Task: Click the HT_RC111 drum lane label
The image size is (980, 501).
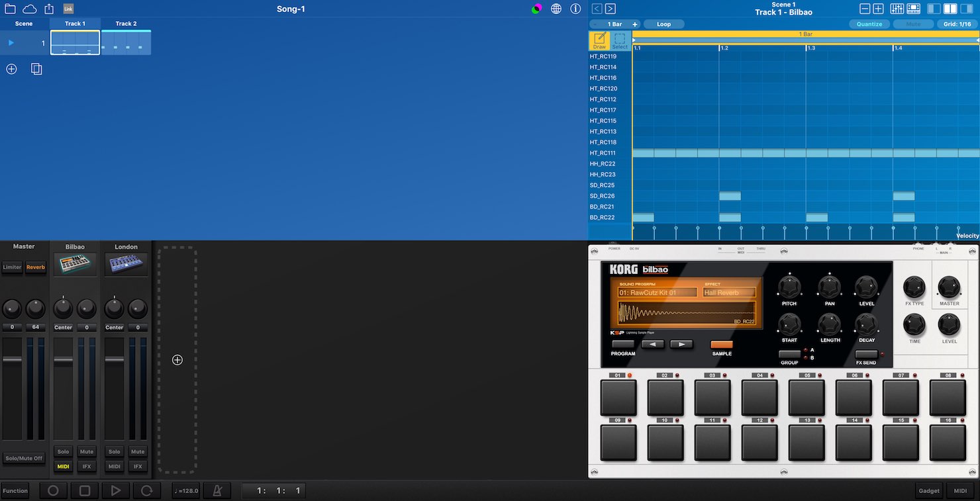Action: click(x=603, y=153)
